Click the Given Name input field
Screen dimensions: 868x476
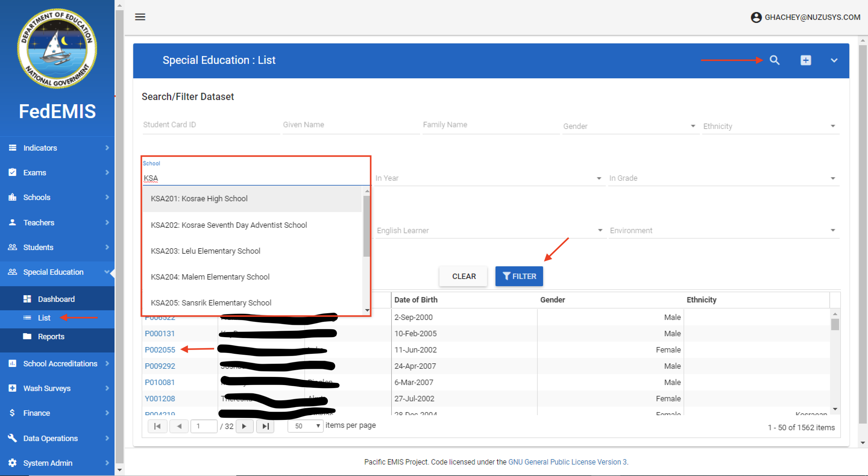pyautogui.click(x=351, y=125)
